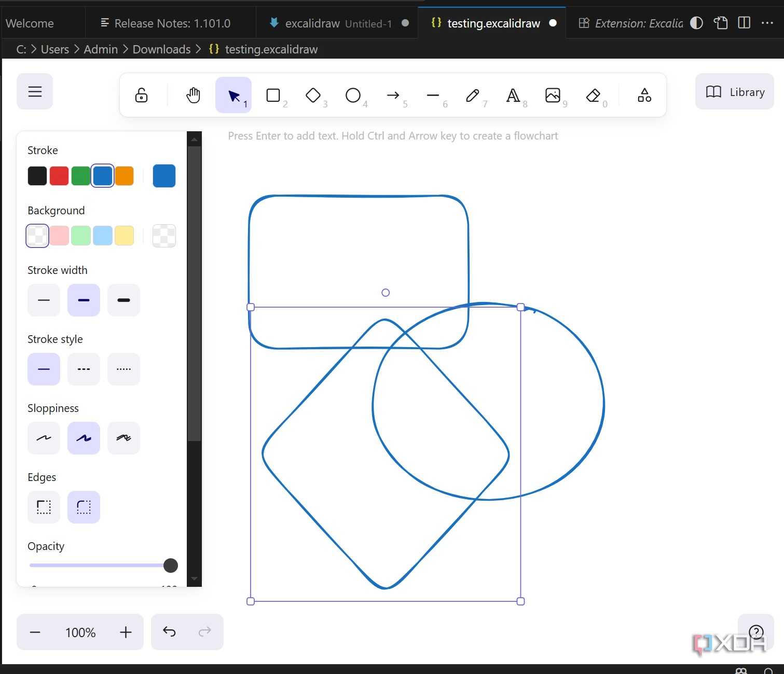This screenshot has width=784, height=674.
Task: Set sloppiness to artist
Action: (84, 438)
